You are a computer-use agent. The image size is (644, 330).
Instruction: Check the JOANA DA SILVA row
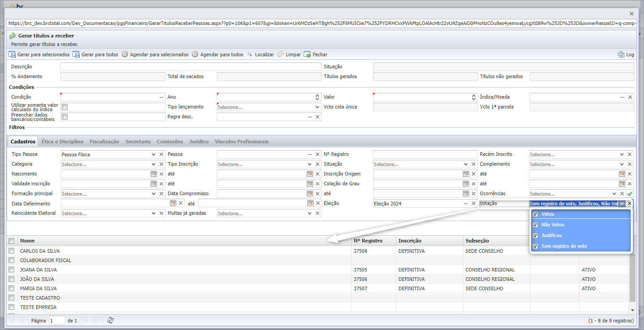pos(12,270)
